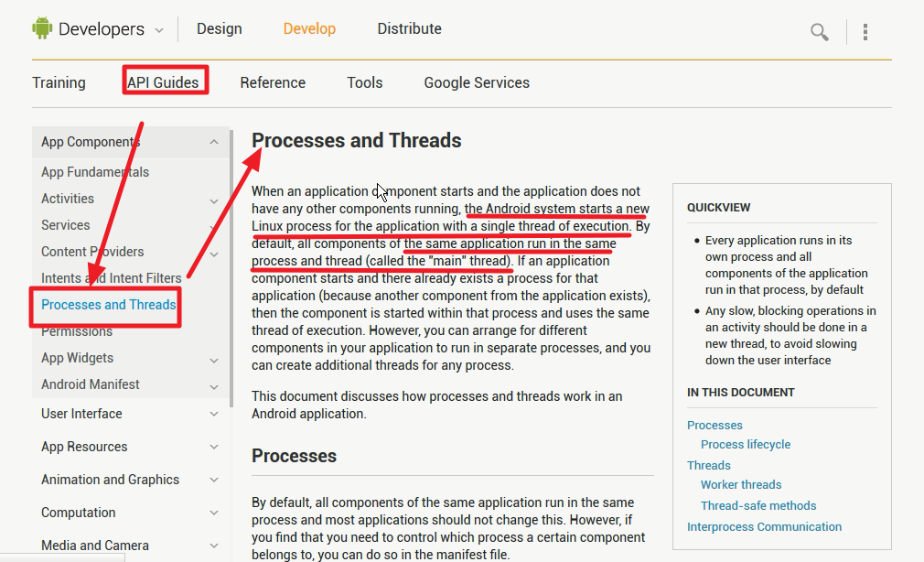This screenshot has width=924, height=562.
Task: Select the Develop tab
Action: tap(309, 29)
